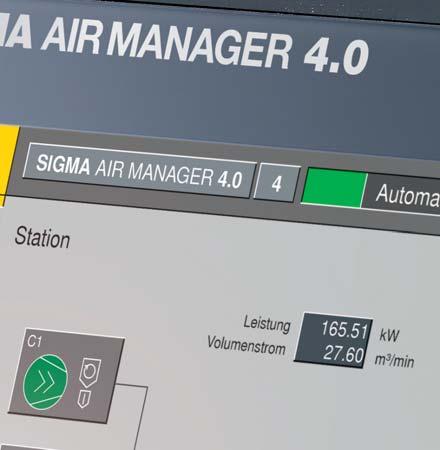Select the green compressor symbol in C1

click(x=46, y=382)
